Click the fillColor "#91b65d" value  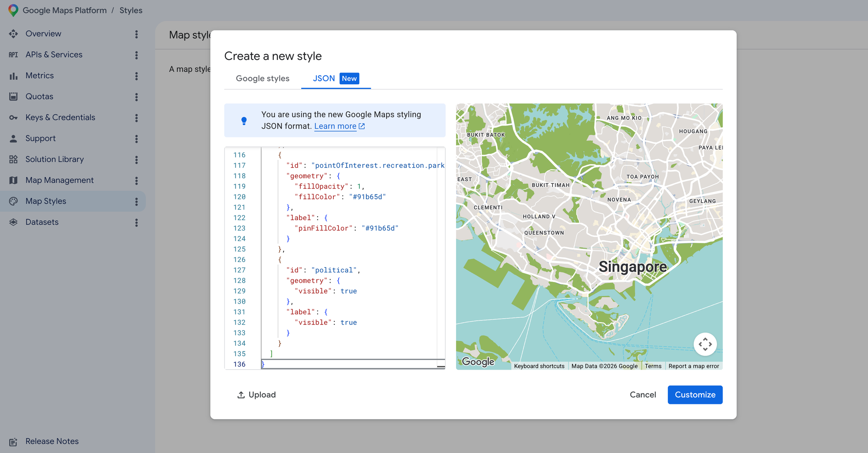point(367,197)
